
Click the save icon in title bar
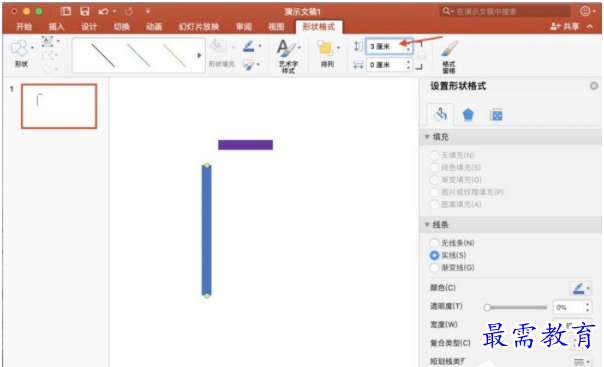85,11
